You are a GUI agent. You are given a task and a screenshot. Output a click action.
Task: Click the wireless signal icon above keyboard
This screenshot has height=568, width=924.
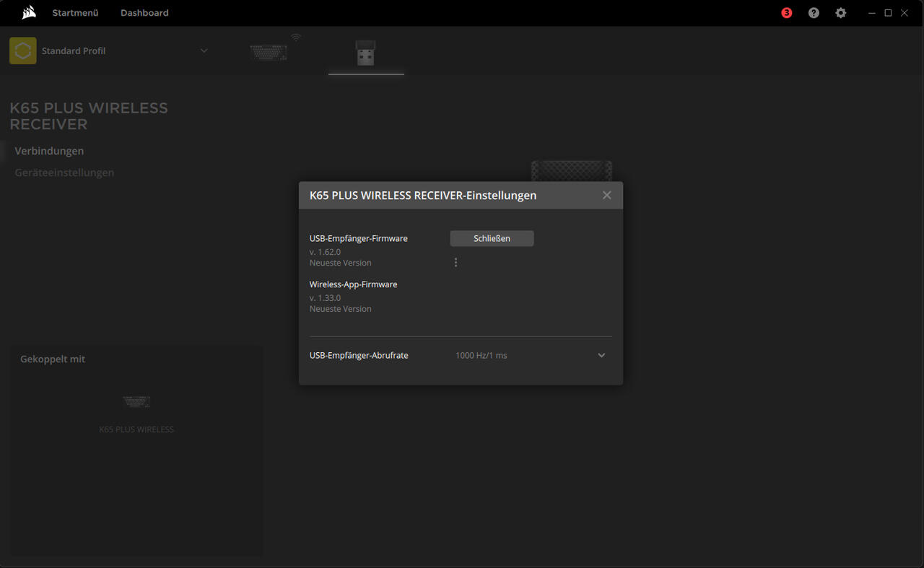[x=296, y=37]
